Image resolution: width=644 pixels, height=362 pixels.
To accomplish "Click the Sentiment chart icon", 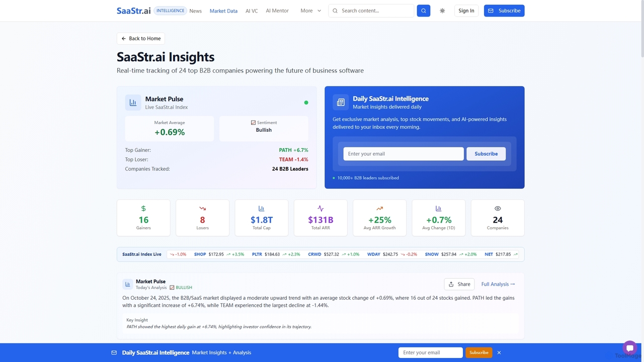I will pyautogui.click(x=253, y=122).
